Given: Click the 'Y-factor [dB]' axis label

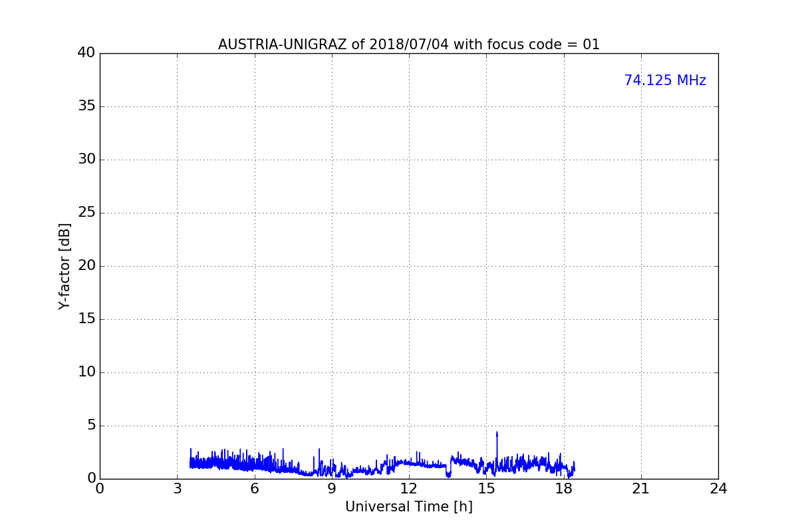Looking at the screenshot, I should click(x=65, y=266).
